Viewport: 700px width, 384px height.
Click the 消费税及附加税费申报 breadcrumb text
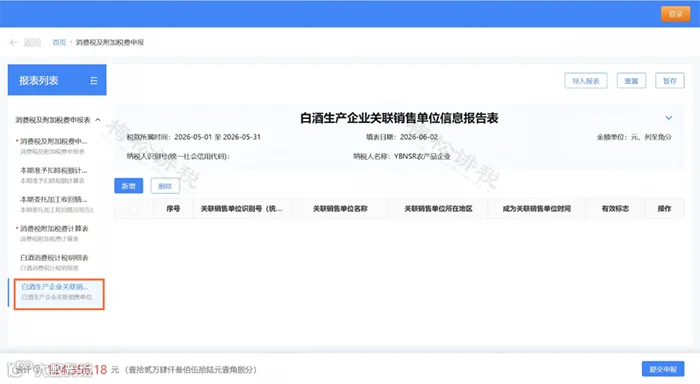tap(110, 42)
